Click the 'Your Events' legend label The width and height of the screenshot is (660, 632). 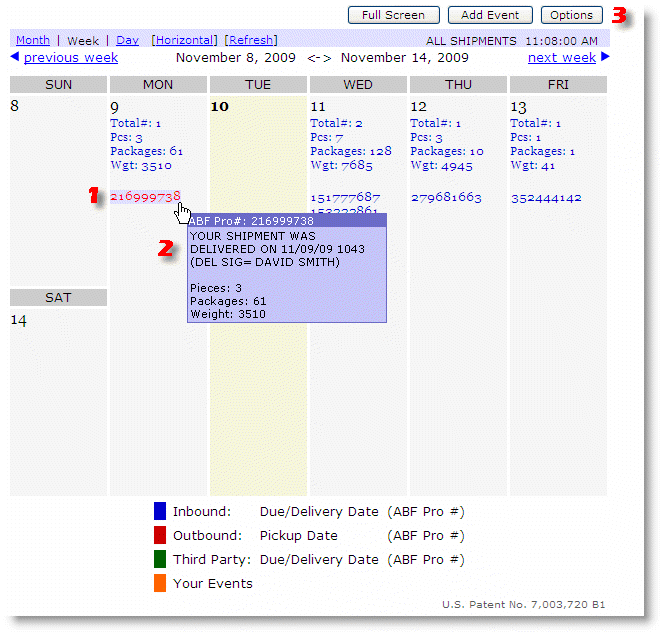[x=213, y=584]
